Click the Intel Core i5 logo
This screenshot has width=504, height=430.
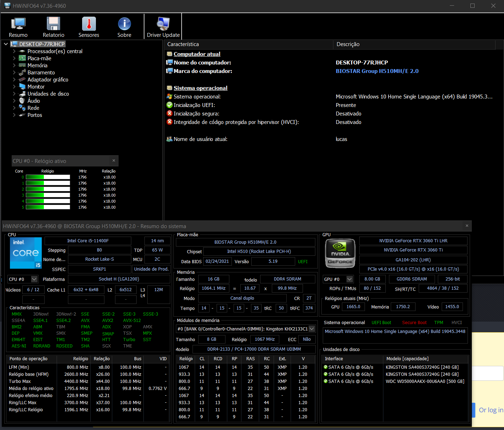[x=26, y=253]
